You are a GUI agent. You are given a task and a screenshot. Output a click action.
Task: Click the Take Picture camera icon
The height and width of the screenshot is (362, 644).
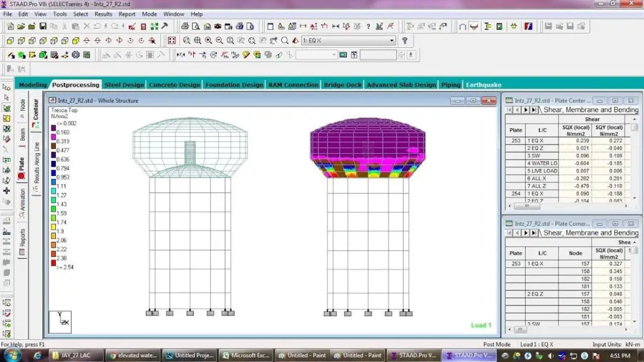coord(218,26)
